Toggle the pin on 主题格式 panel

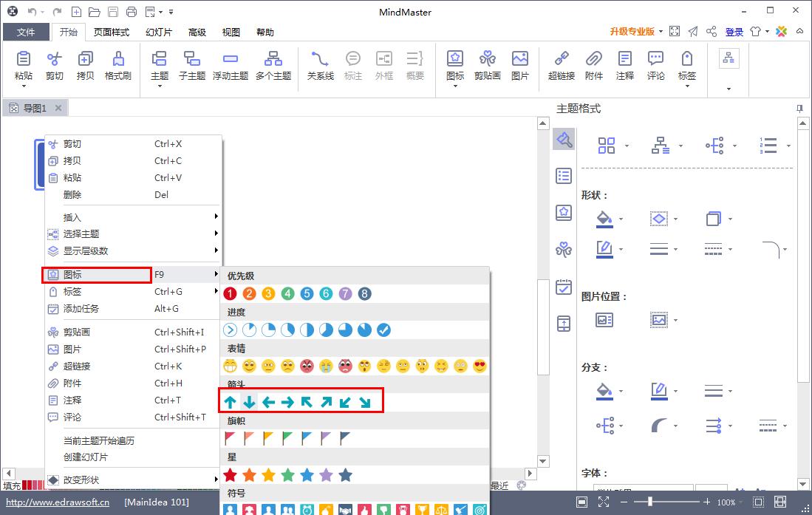tap(799, 109)
